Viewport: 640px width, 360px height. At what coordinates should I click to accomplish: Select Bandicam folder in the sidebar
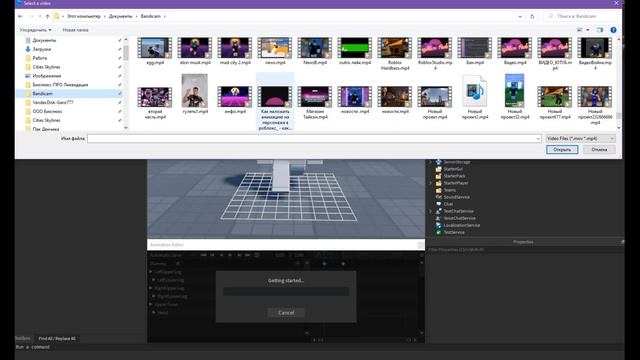point(42,93)
